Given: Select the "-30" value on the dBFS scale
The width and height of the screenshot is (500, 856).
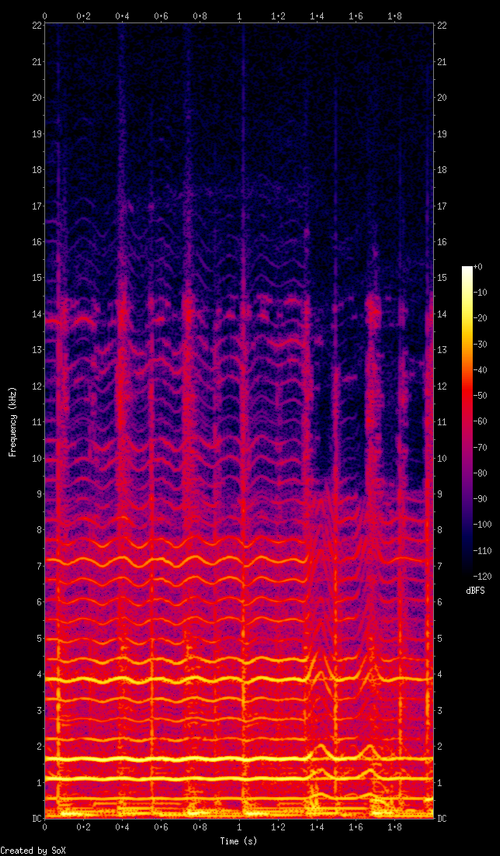Looking at the screenshot, I should (x=480, y=344).
